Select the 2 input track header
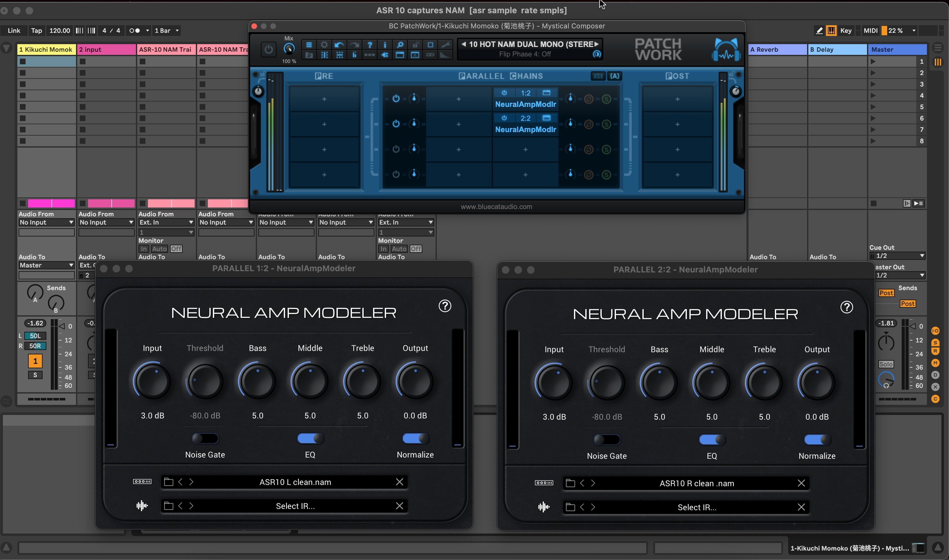 (x=106, y=50)
